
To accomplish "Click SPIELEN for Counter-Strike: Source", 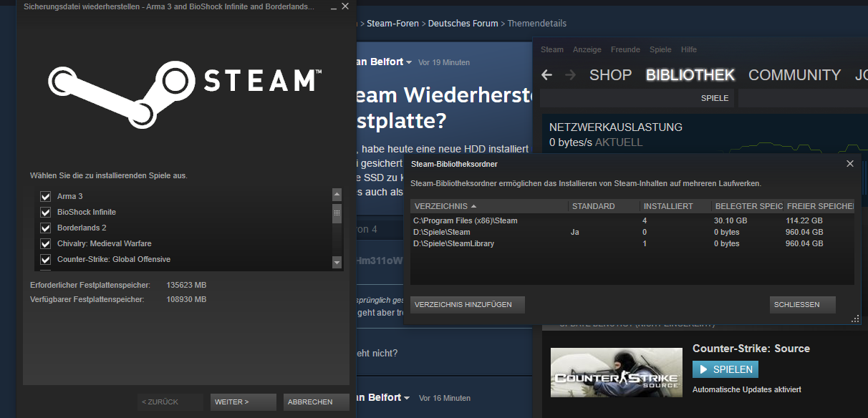I will tap(725, 369).
